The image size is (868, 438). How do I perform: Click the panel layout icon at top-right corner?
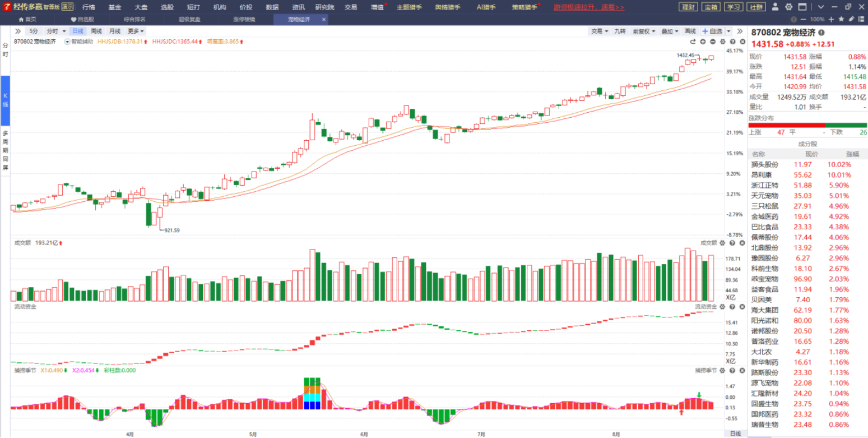pyautogui.click(x=861, y=19)
